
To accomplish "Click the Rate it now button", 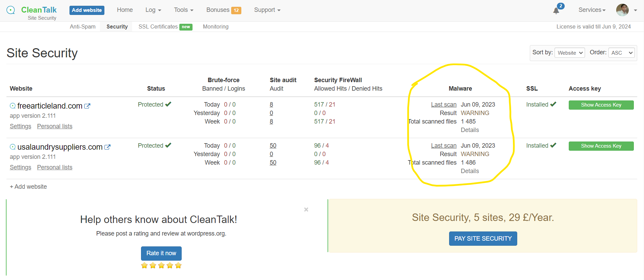I will pos(161,253).
